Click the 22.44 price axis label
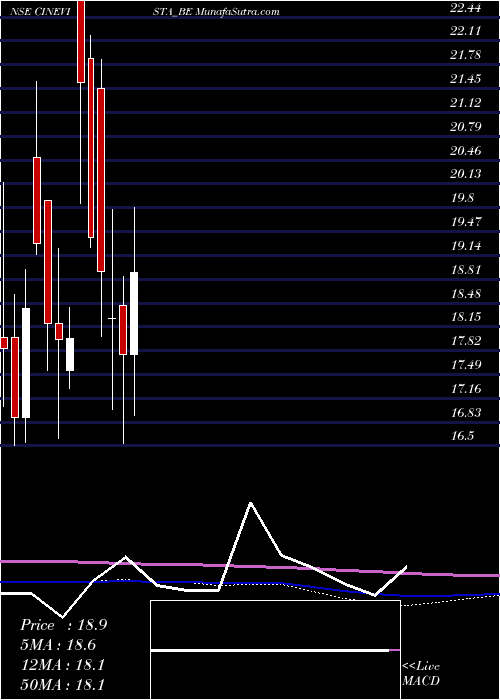This screenshot has height=700, width=500. [x=466, y=7]
